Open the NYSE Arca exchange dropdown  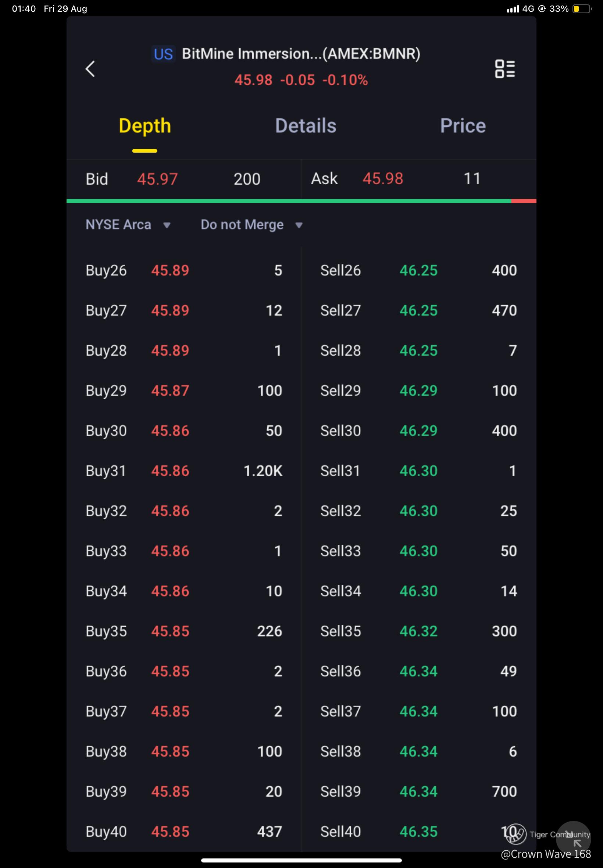coord(119,225)
